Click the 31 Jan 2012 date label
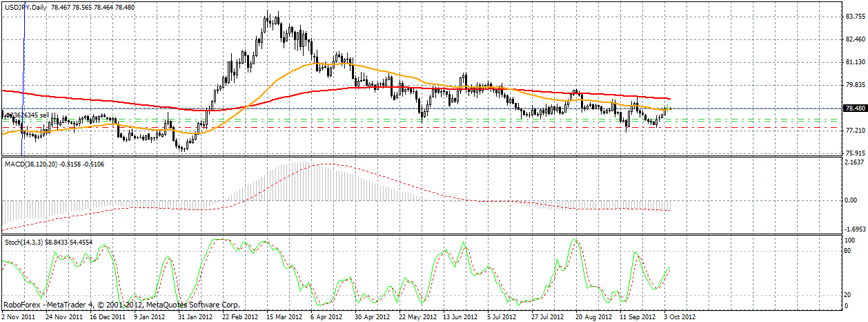 click(x=196, y=317)
